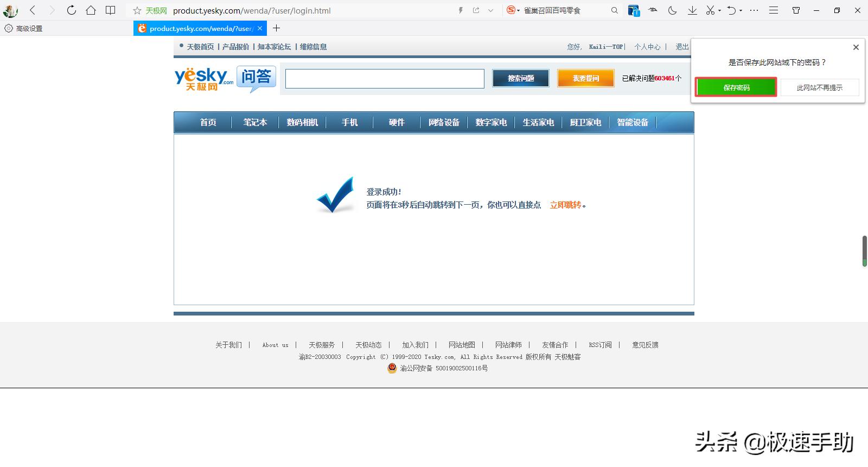This screenshot has width=868, height=467.
Task: Click the lightning speed-mode icon in the address bar
Action: pos(461,10)
